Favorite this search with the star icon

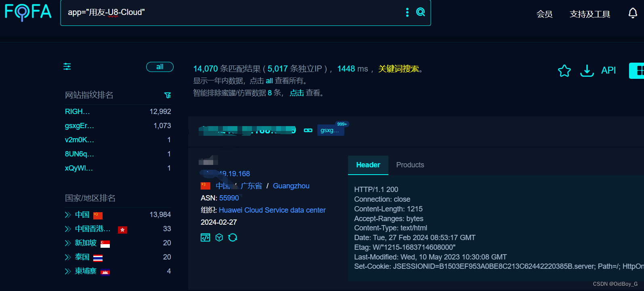click(x=564, y=71)
